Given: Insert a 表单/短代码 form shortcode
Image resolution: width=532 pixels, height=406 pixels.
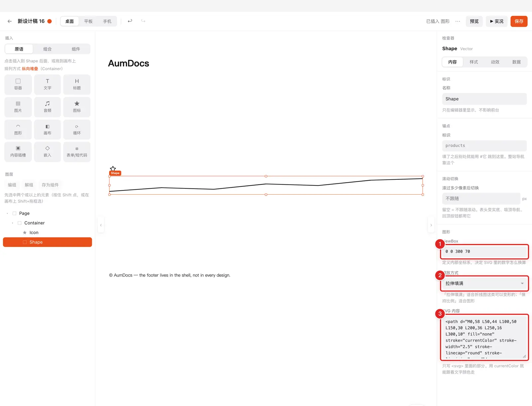Looking at the screenshot, I should point(77,152).
